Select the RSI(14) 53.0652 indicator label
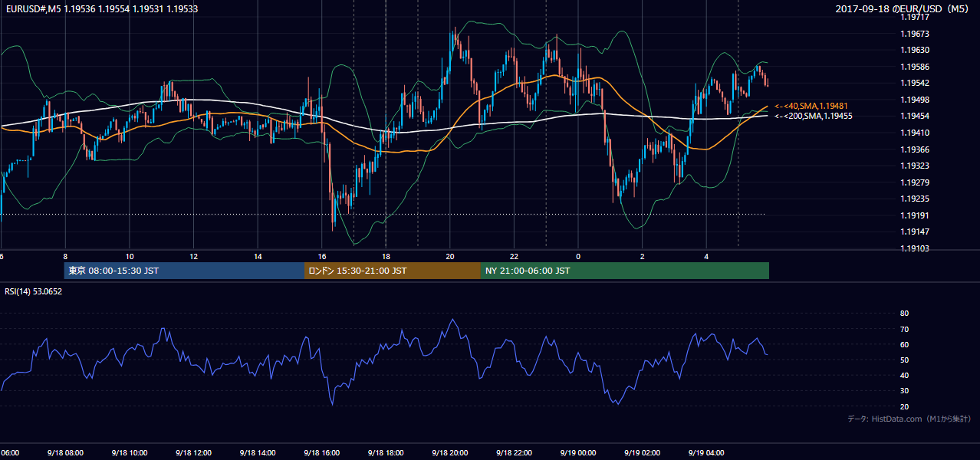The width and height of the screenshot is (980, 460). click(x=34, y=291)
